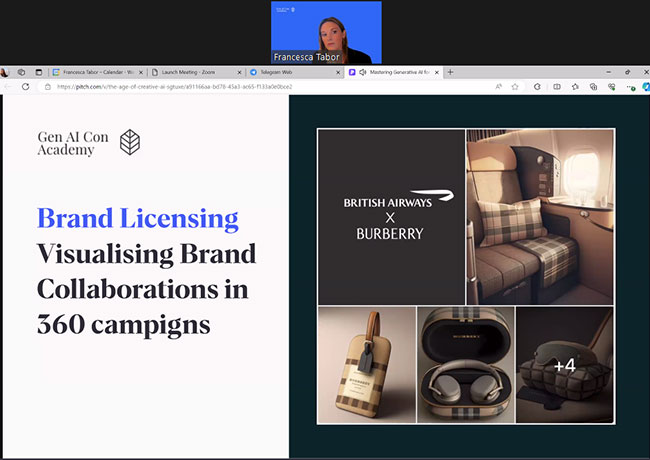Click the Gen AI Con Academy logo
650x460 pixels.
pyautogui.click(x=130, y=142)
